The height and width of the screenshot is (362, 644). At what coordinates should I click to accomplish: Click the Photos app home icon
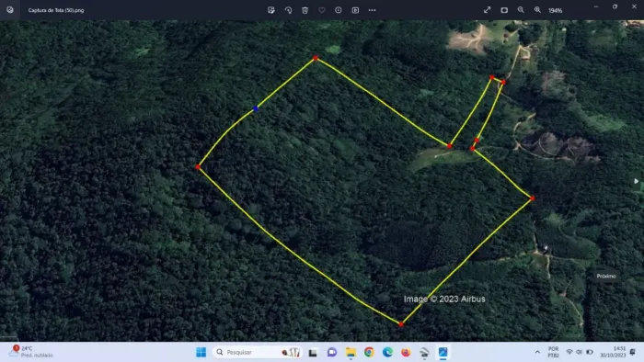[10, 10]
